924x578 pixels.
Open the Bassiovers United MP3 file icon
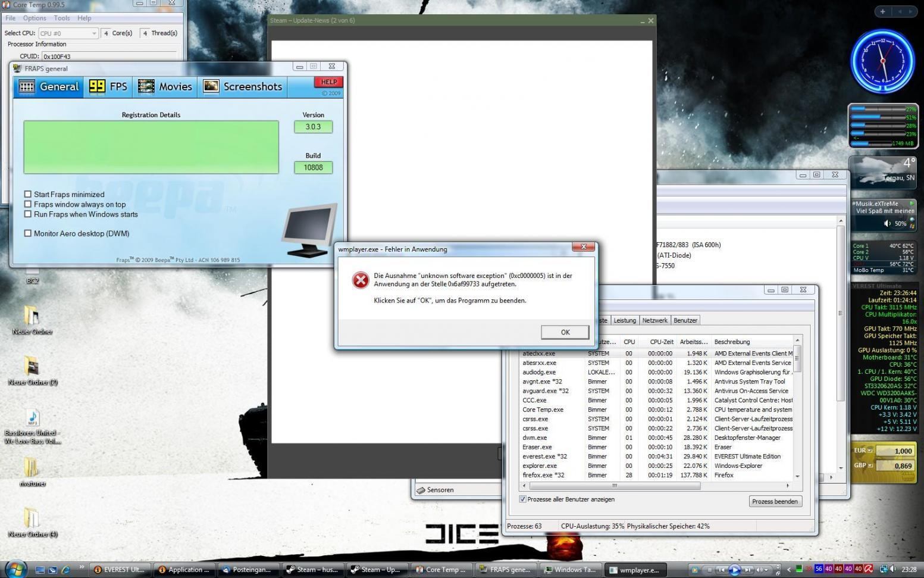coord(32,426)
